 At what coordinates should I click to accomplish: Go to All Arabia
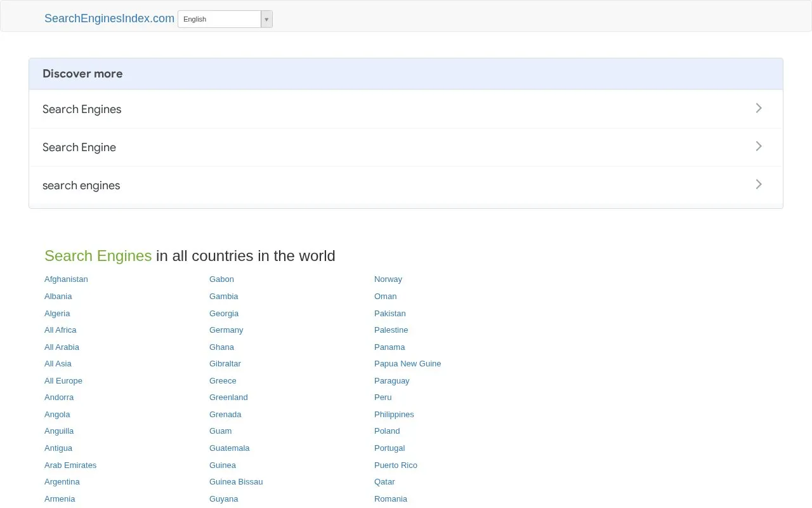pos(62,347)
